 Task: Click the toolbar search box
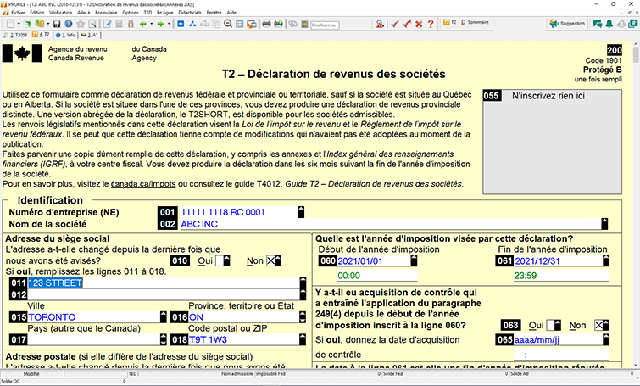click(324, 25)
